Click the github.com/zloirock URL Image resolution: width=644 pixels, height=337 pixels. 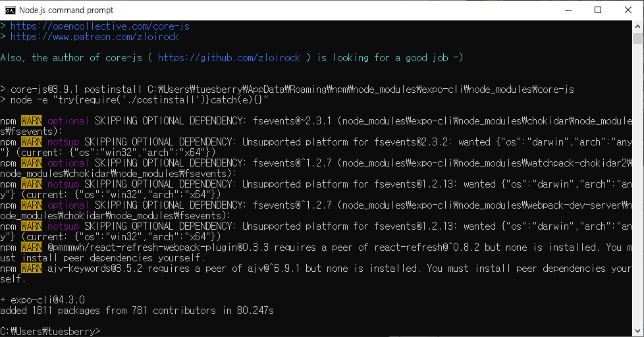[x=228, y=58]
